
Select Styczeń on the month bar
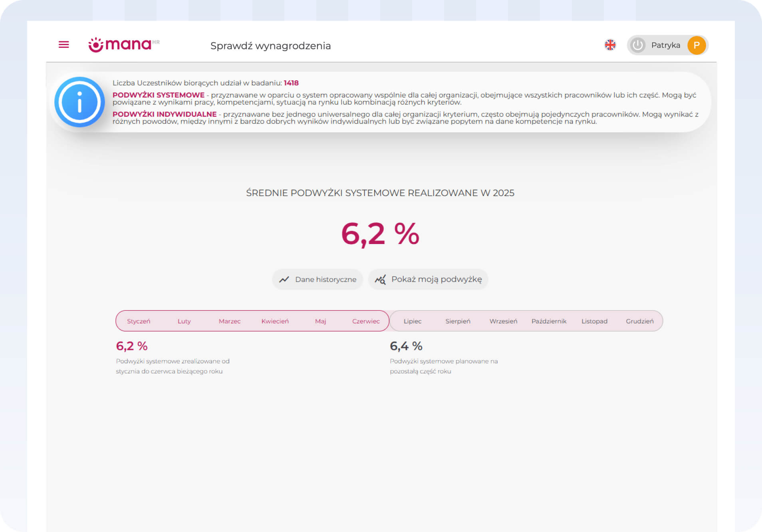139,321
